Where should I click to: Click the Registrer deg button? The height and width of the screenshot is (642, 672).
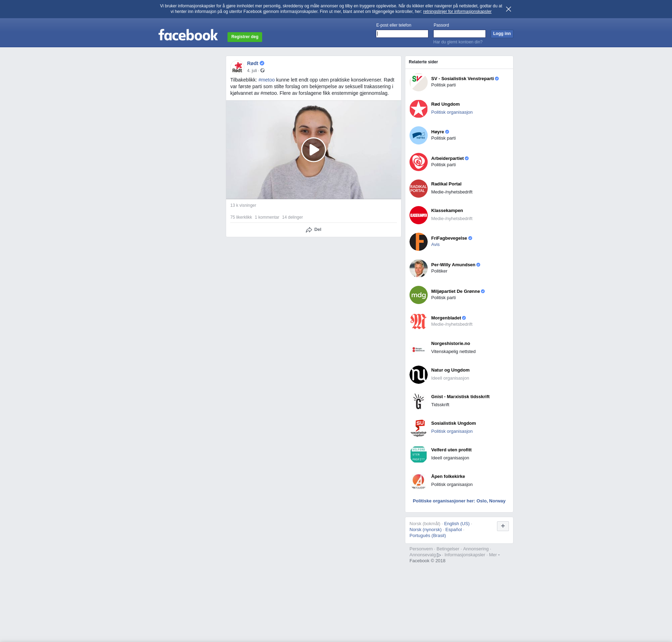[245, 37]
